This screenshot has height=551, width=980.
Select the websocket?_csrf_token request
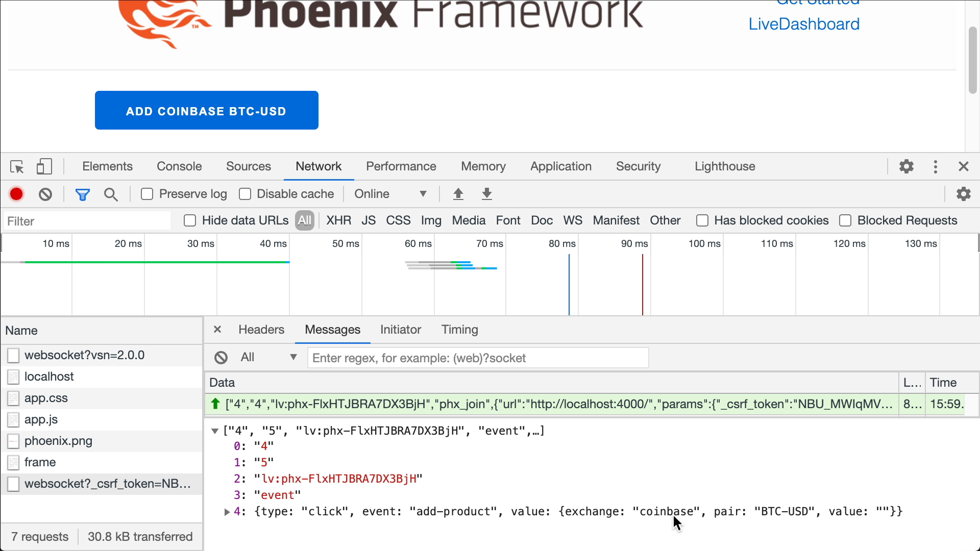[102, 484]
